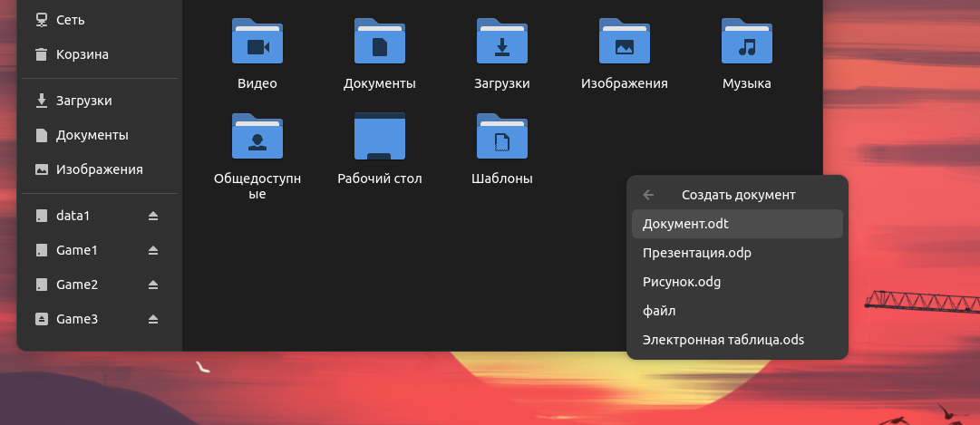980x425 pixels.
Task: Open the Рабочий стол folder
Action: point(379,136)
